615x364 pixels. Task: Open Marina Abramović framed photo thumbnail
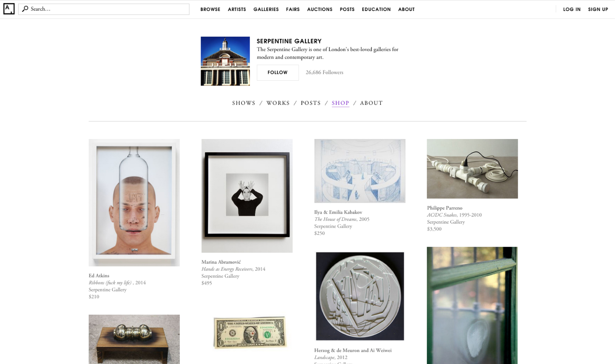pyautogui.click(x=247, y=196)
